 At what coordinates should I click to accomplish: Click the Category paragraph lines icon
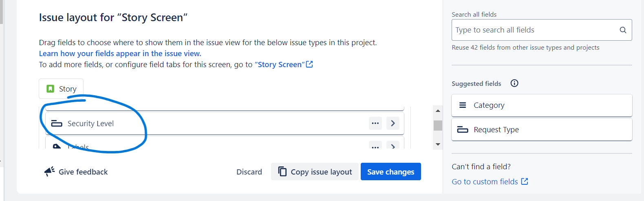point(463,105)
